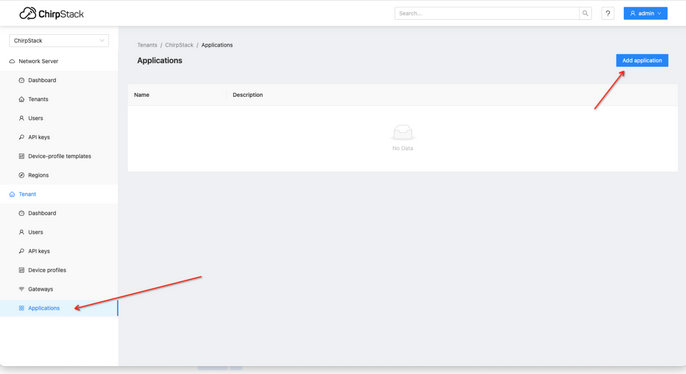Click the Applications grid icon
The image size is (686, 374).
(x=21, y=308)
